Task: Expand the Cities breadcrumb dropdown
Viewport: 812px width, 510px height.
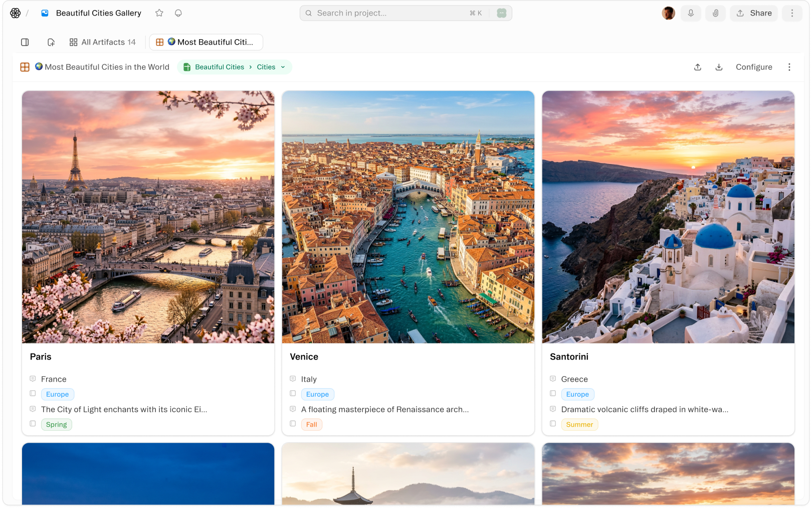Action: click(283, 67)
